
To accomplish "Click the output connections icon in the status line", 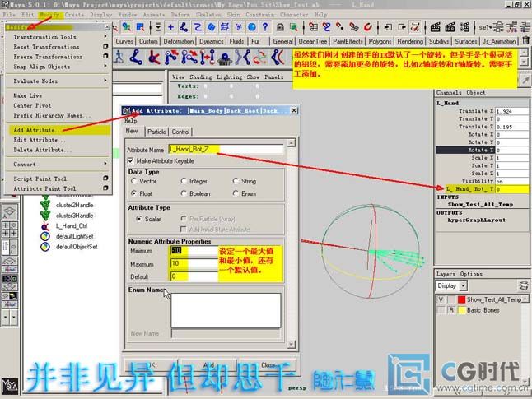I will point(401,27).
